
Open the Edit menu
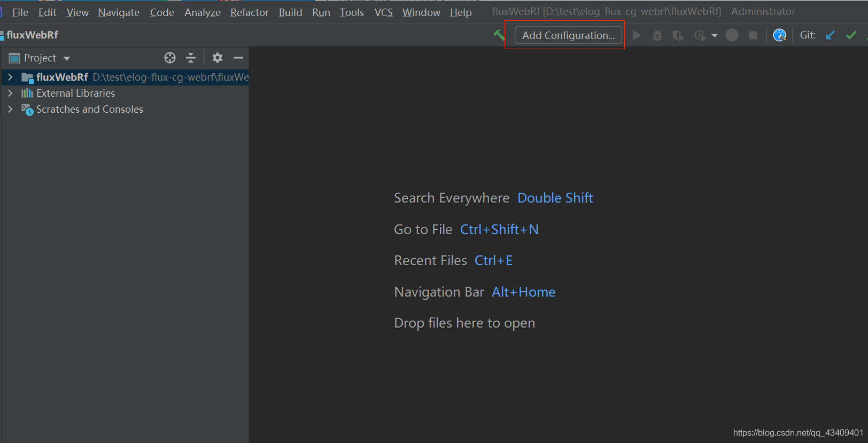click(47, 12)
